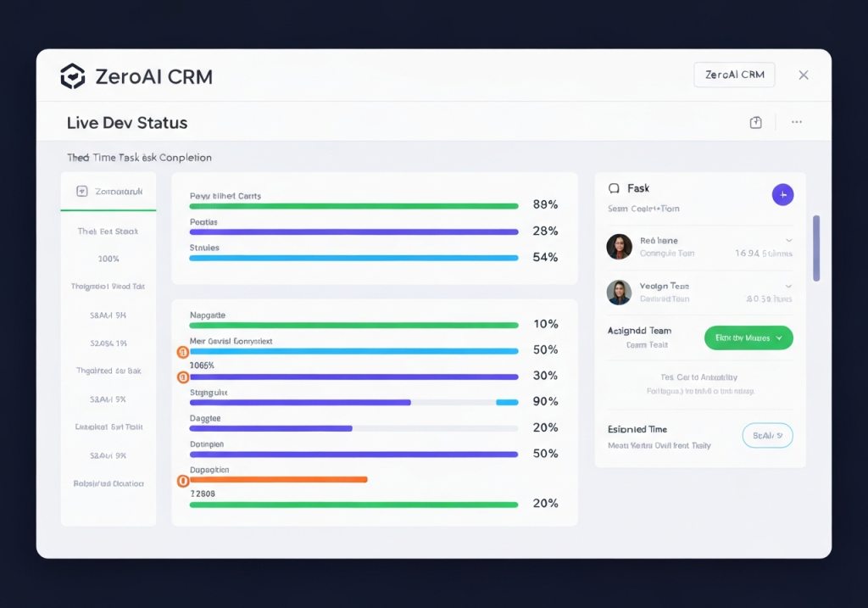Image resolution: width=868 pixels, height=608 pixels.
Task: Expand the first team member row chevron
Action: tap(789, 241)
